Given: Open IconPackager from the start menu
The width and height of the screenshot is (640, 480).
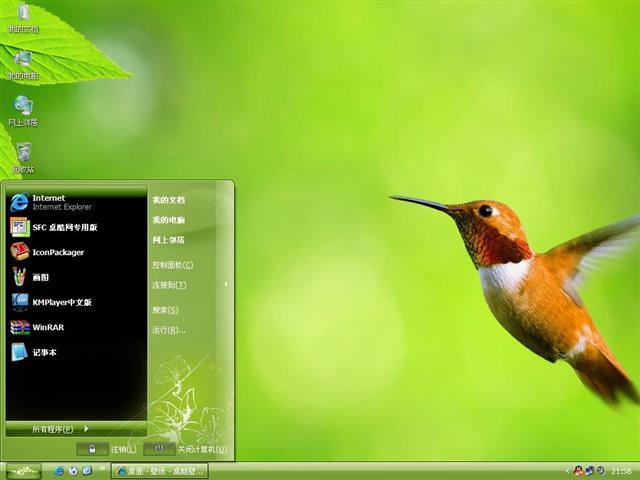Looking at the screenshot, I should tap(76, 252).
